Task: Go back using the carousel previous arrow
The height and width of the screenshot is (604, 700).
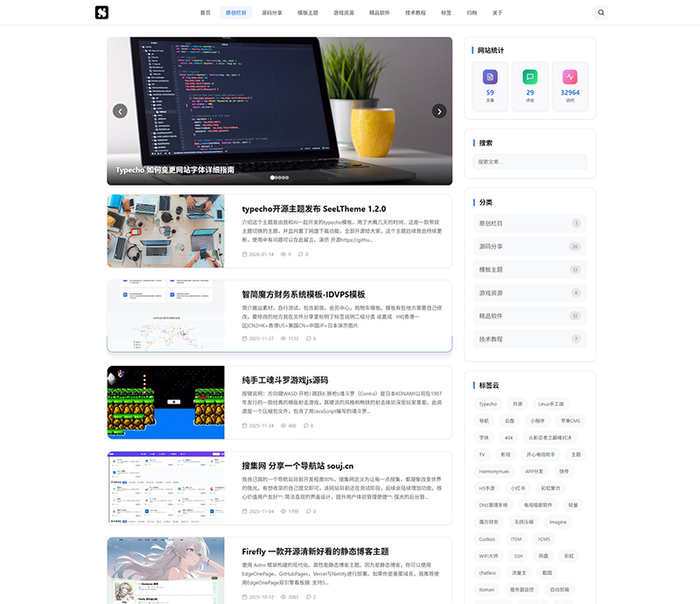Action: click(119, 111)
